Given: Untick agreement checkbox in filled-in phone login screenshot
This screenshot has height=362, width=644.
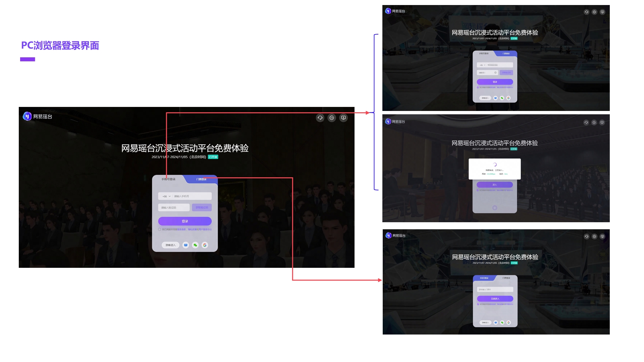Looking at the screenshot, I should (x=478, y=87).
